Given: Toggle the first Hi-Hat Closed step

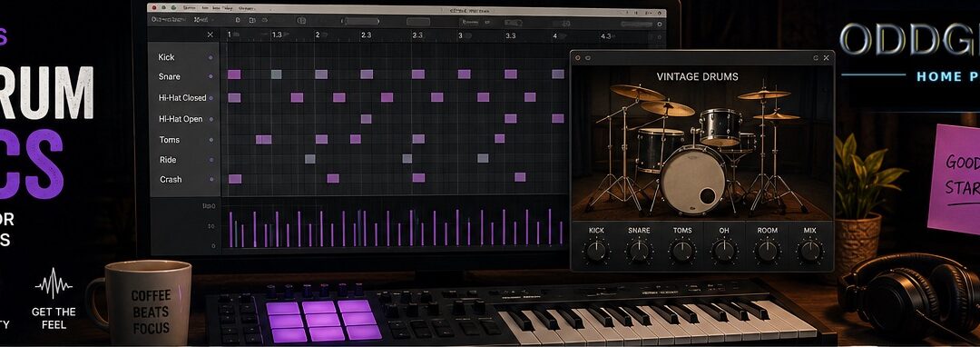Looking at the screenshot, I should [234, 97].
